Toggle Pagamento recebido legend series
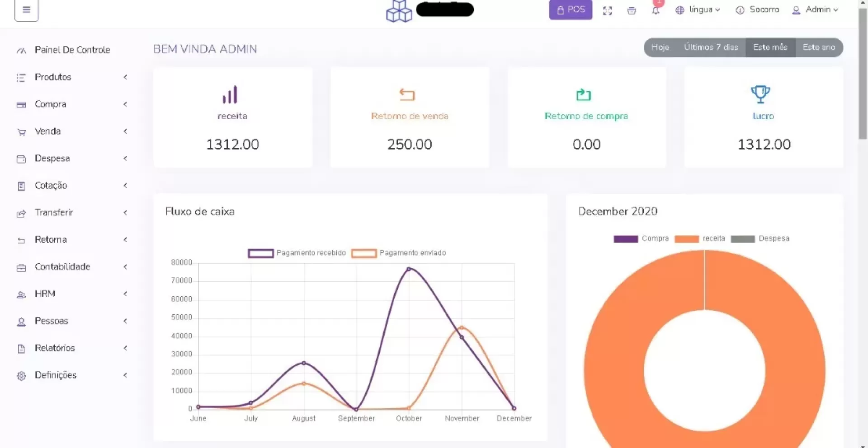This screenshot has width=868, height=448. (261, 253)
